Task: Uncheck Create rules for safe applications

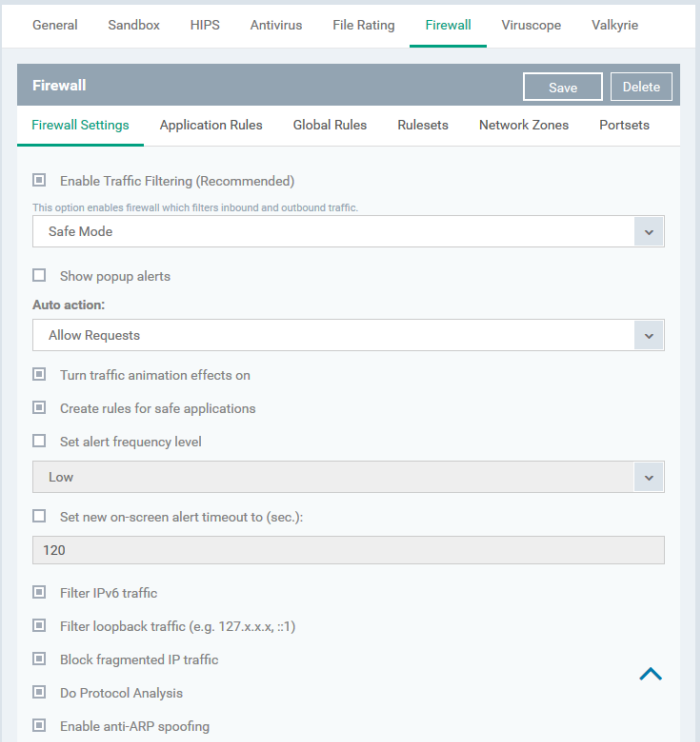Action: pyautogui.click(x=39, y=407)
